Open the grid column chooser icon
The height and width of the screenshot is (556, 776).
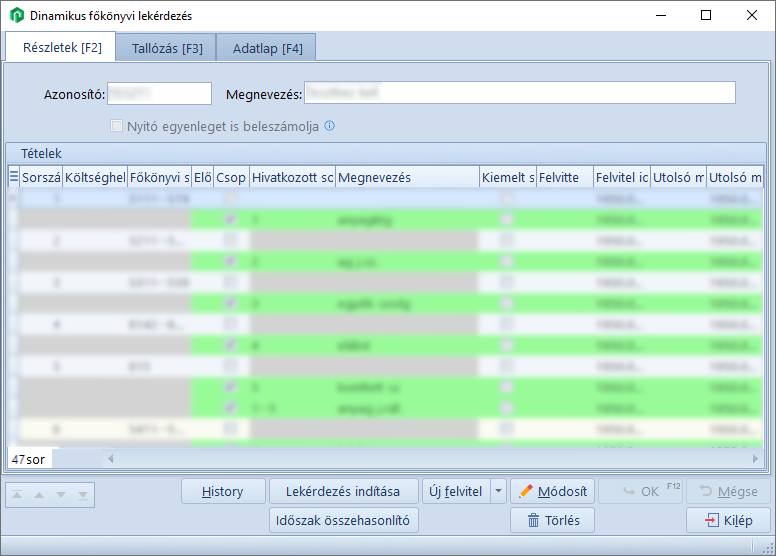14,177
